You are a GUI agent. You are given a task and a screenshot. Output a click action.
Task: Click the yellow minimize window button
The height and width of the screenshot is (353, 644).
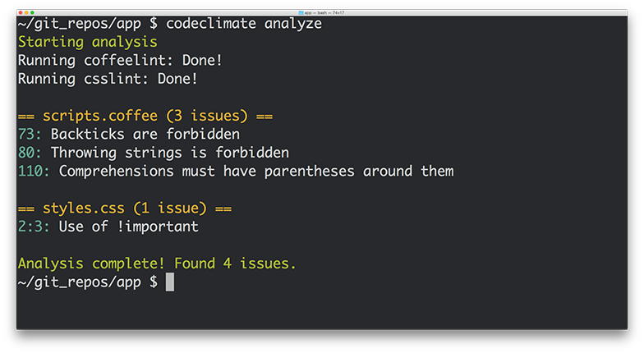[26, 12]
